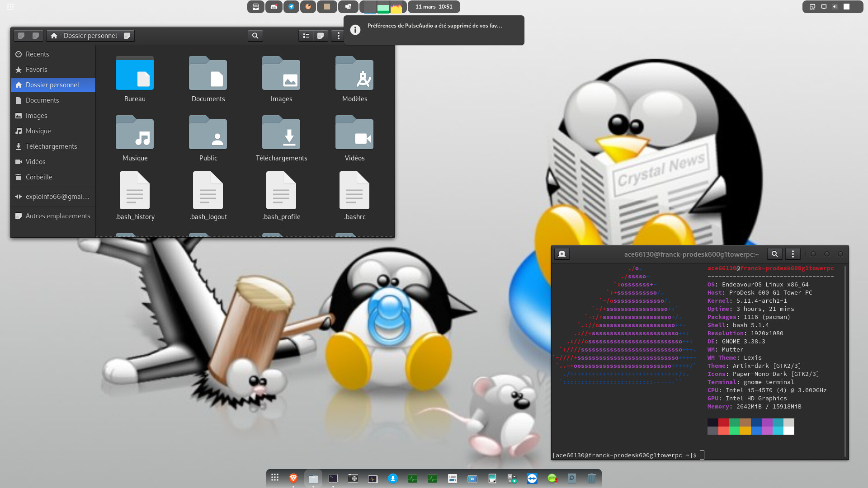
Task: Select the .bash_profile file
Action: coord(281,196)
